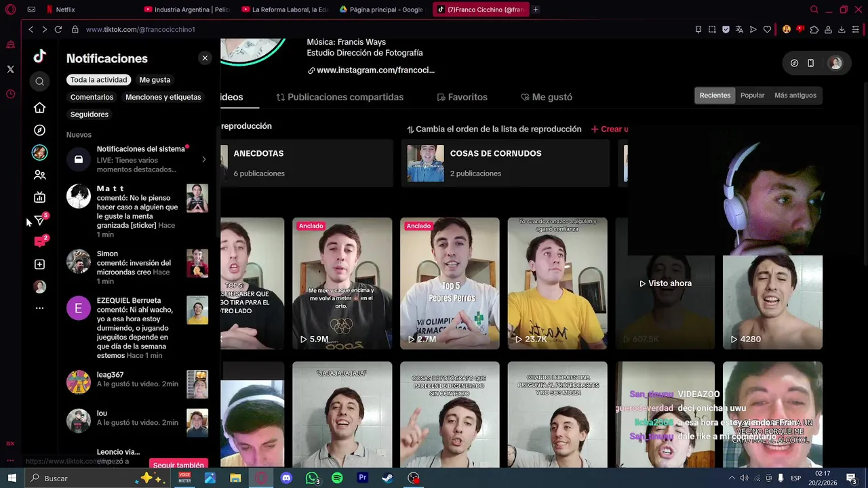Viewport: 868px width, 488px height.
Task: Open the LIVE TV icon in sidebar
Action: 39,197
